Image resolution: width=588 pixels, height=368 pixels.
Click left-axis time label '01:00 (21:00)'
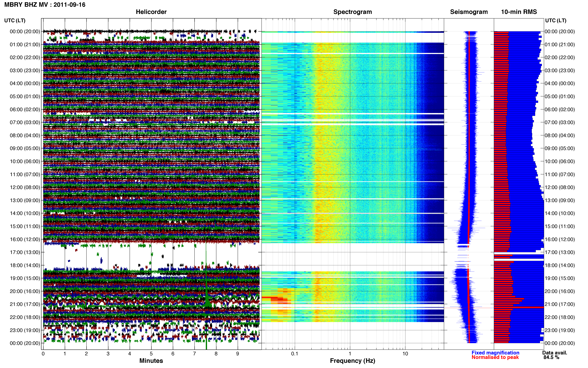coord(25,45)
